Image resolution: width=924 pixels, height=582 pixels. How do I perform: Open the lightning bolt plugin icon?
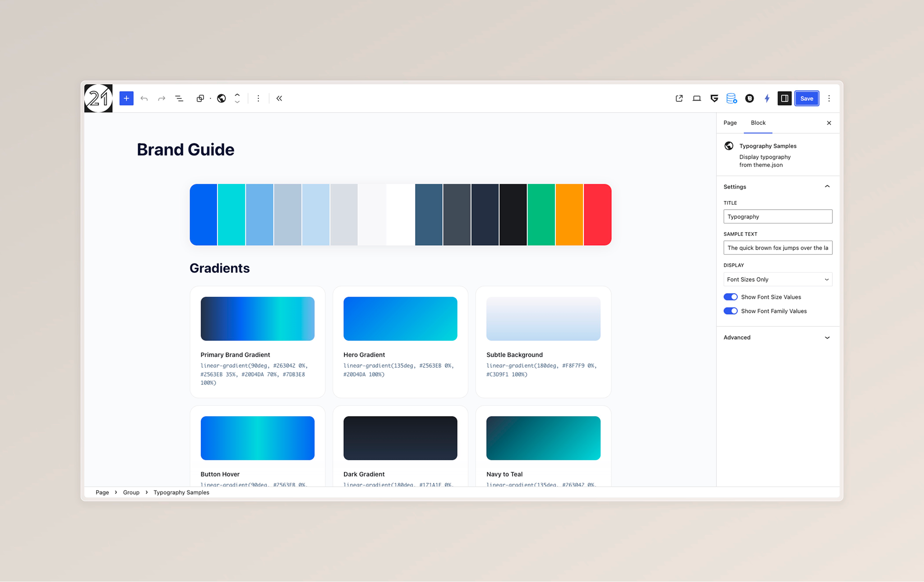click(x=767, y=98)
